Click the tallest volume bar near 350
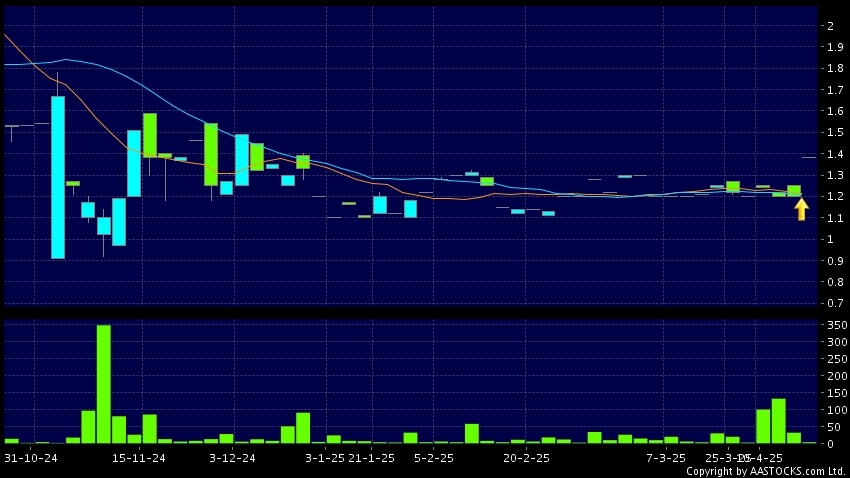Image resolution: width=850 pixels, height=478 pixels. 104,384
